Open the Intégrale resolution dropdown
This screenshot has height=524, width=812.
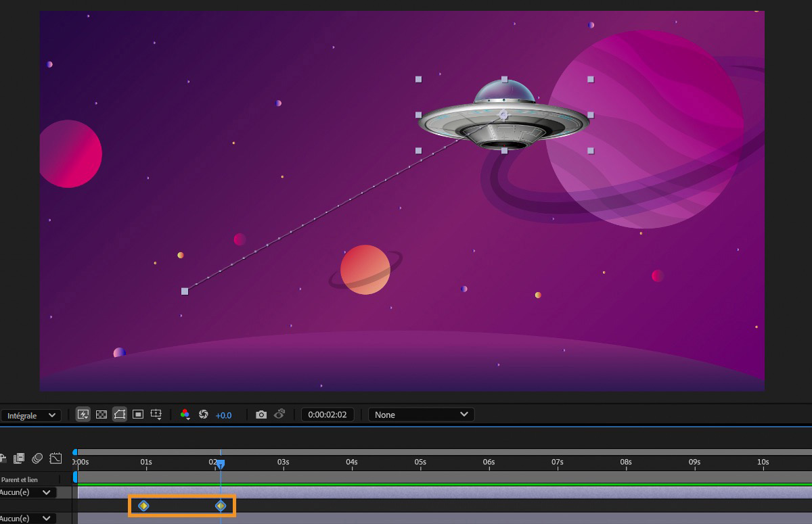point(30,415)
